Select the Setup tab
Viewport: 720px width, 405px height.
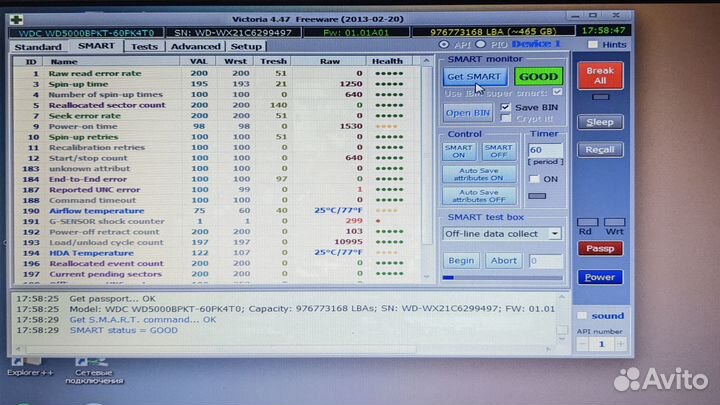(x=245, y=46)
